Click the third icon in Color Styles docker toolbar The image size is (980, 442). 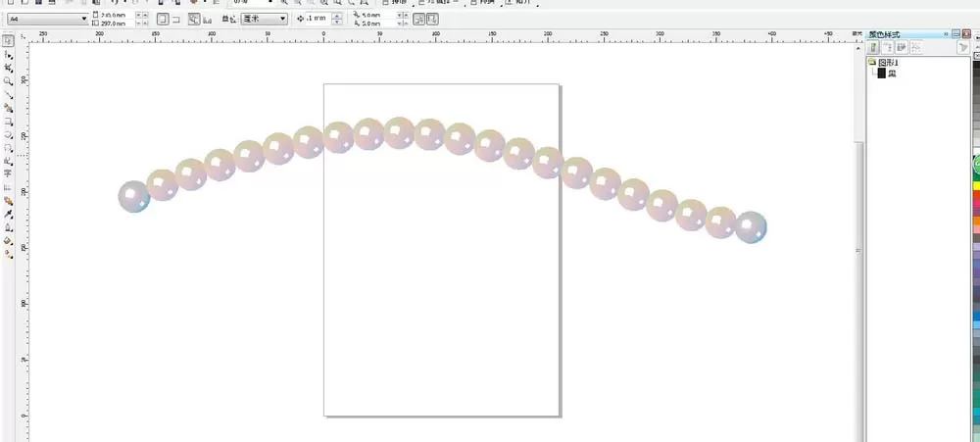tap(902, 47)
